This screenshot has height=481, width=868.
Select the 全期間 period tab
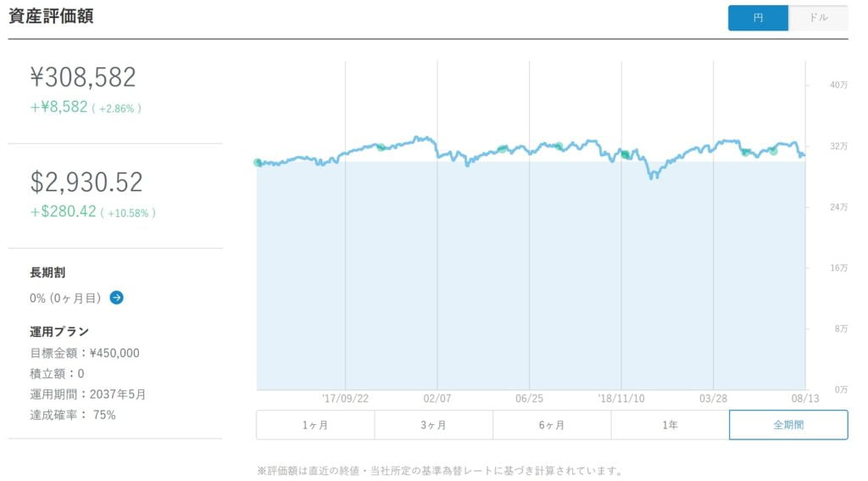[x=788, y=425]
